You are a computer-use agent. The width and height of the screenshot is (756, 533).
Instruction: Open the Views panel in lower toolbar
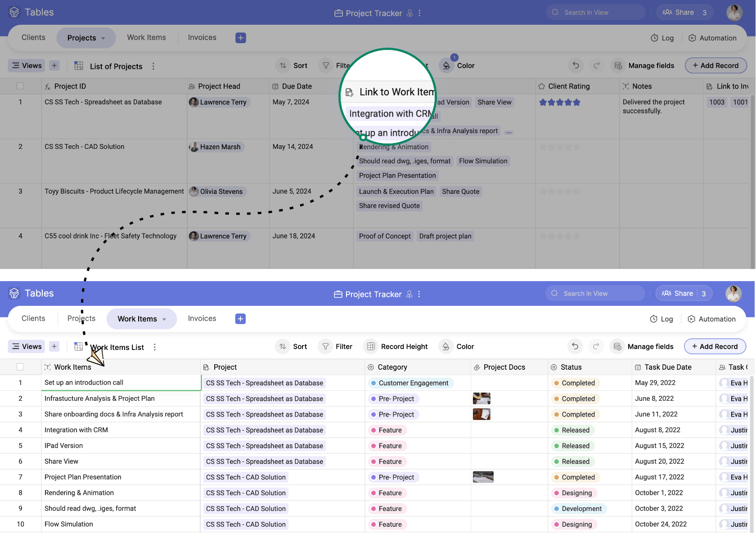point(27,346)
